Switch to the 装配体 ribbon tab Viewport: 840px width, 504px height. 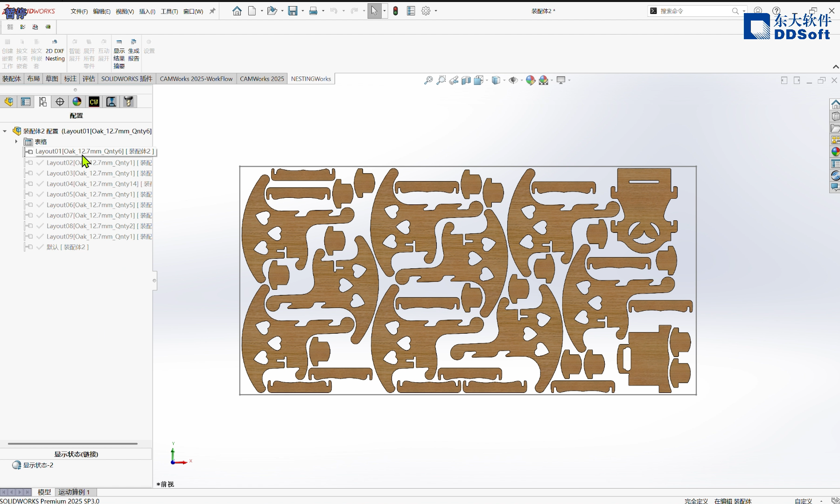(12, 79)
